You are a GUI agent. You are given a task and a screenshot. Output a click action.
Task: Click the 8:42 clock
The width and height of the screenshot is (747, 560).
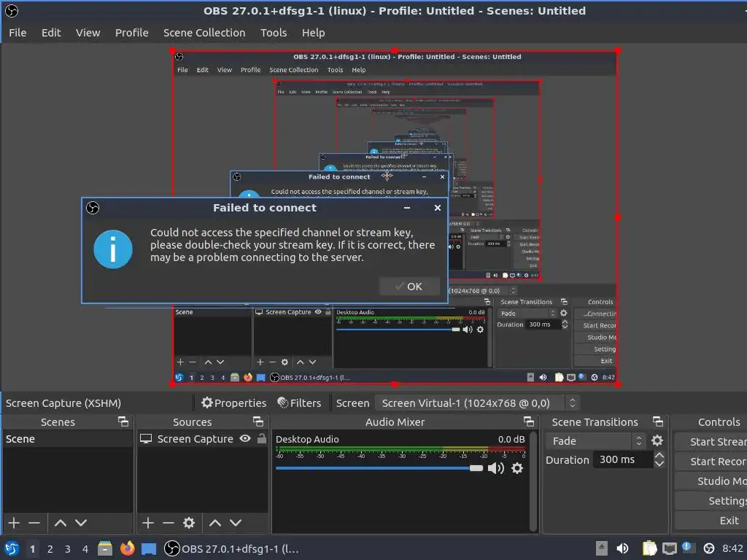732,548
